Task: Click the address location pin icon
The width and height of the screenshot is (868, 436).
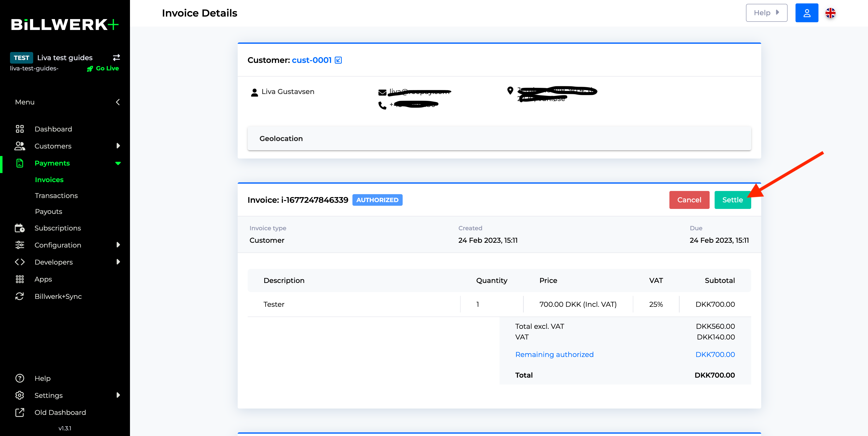Action: point(510,91)
